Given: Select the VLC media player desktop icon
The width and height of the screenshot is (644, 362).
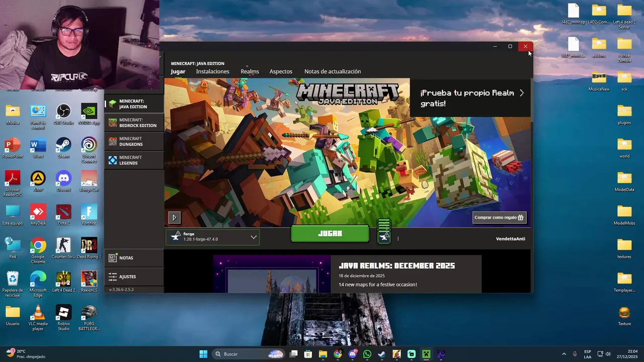Looking at the screenshot, I should tap(38, 318).
